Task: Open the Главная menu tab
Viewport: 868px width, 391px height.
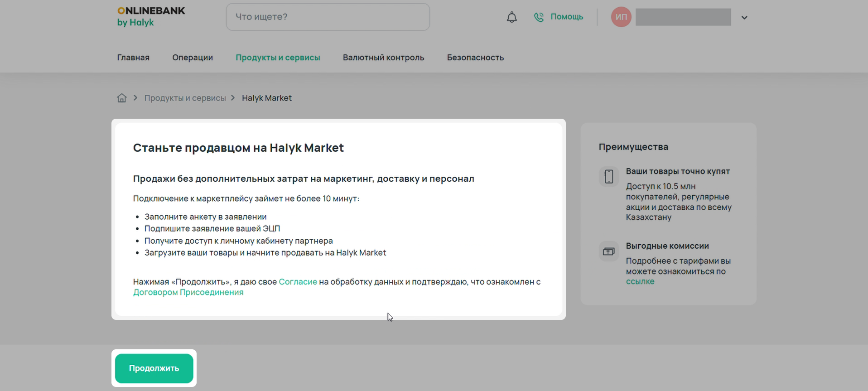Action: [x=133, y=58]
